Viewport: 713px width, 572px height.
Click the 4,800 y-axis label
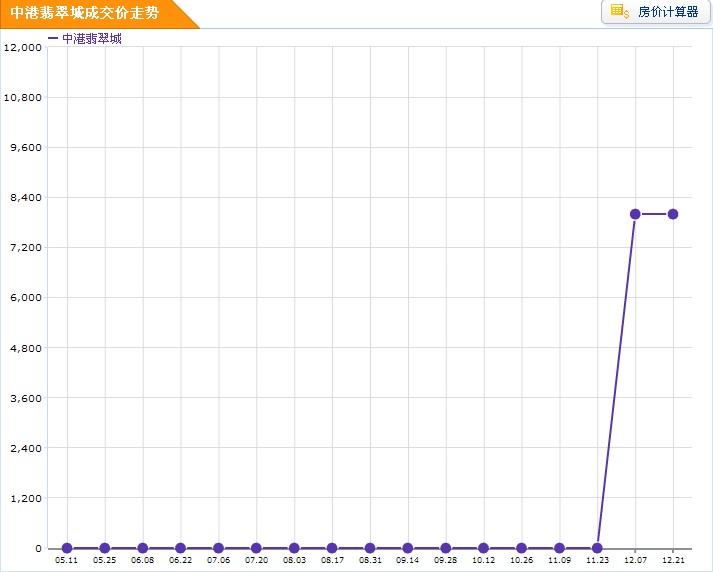pos(26,348)
